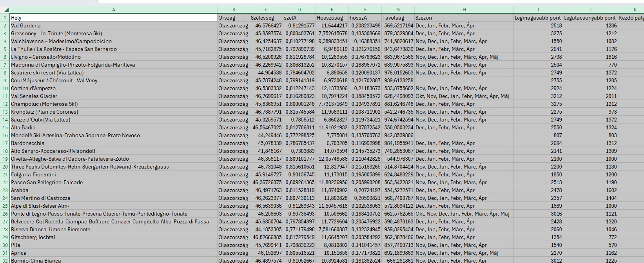Click the formula bar input area
The image size is (644, 263).
(x=353, y=2)
